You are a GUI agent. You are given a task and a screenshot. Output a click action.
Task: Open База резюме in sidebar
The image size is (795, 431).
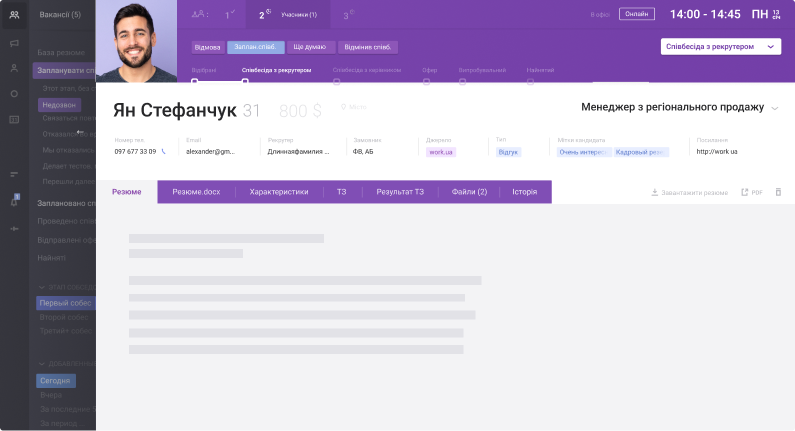61,52
